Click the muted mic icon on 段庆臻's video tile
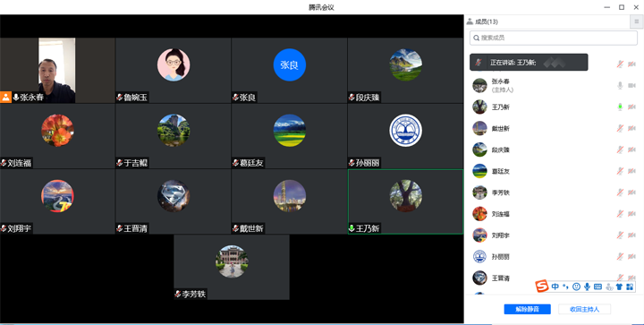The height and width of the screenshot is (325, 644). (352, 98)
